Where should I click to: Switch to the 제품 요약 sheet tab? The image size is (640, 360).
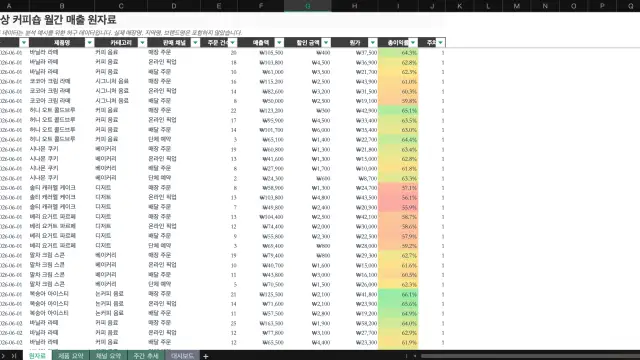click(71, 356)
